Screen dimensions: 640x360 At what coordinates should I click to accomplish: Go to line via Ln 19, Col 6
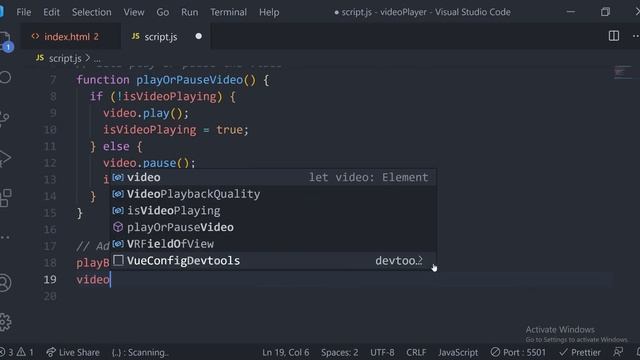coord(285,352)
